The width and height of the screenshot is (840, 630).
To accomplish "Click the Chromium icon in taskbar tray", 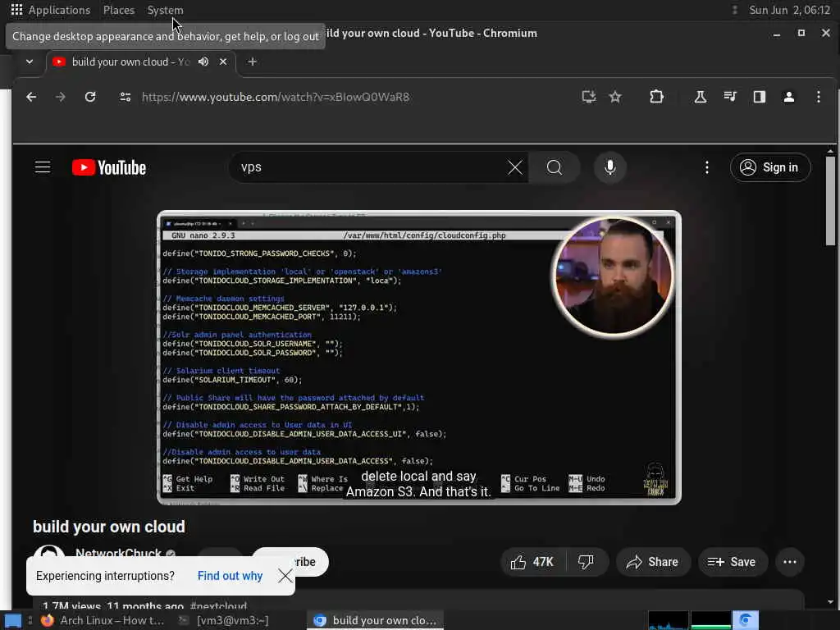I will click(x=745, y=620).
